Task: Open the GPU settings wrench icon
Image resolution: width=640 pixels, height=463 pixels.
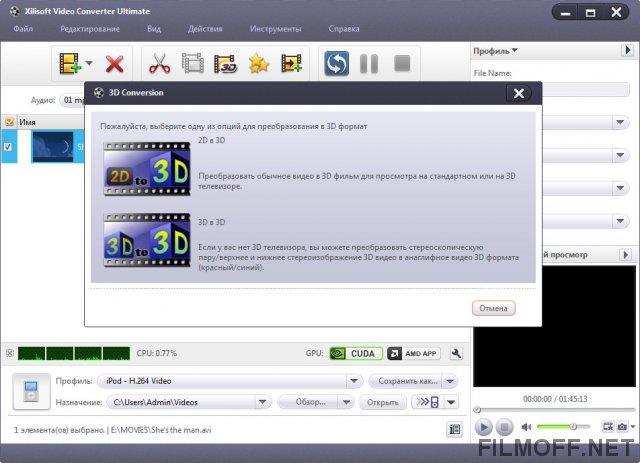Action: click(x=456, y=354)
